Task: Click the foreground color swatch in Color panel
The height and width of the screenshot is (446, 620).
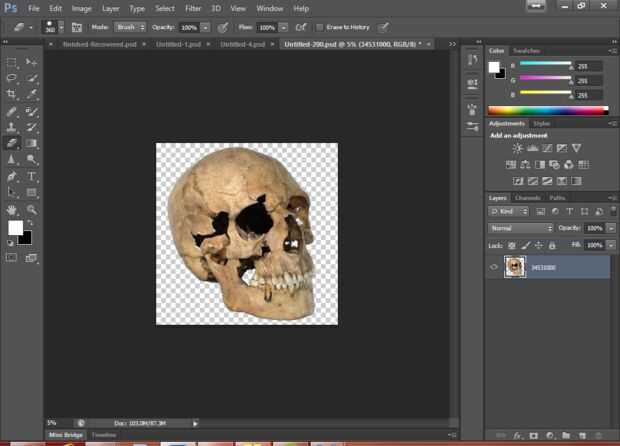Action: (x=493, y=67)
